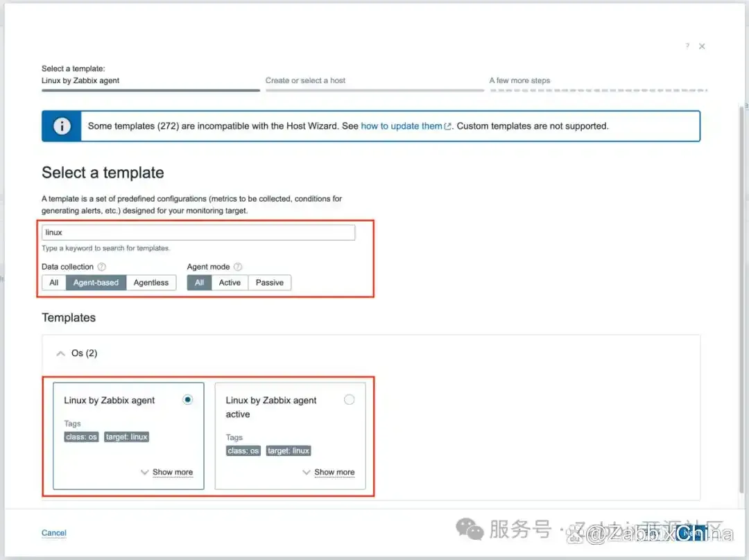This screenshot has height=560, width=749.
Task: Select Passive agent mode
Action: (x=269, y=283)
